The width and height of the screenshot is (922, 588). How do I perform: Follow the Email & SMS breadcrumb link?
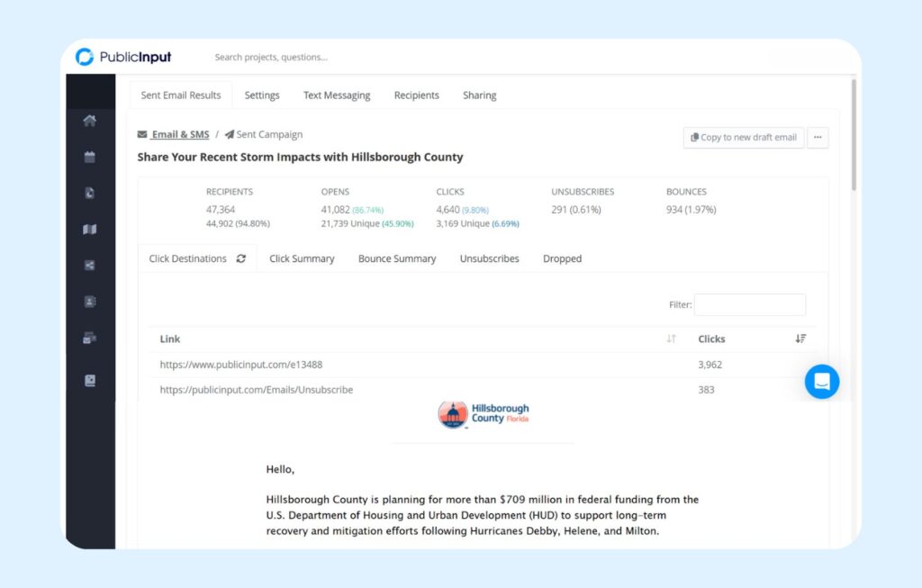[x=179, y=134]
